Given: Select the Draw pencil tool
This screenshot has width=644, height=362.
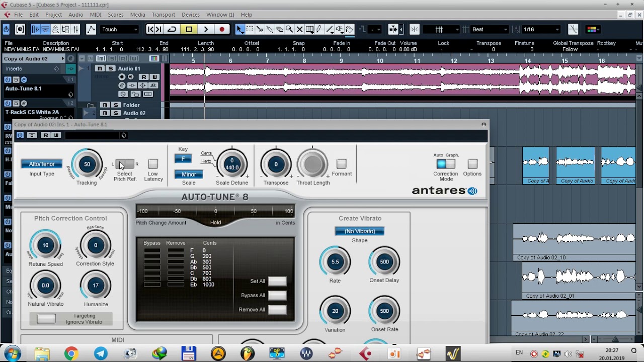Looking at the screenshot, I should coord(319,29).
